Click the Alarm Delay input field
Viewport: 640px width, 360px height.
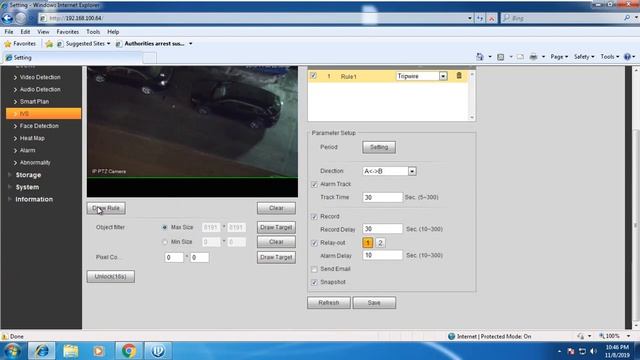tap(382, 255)
